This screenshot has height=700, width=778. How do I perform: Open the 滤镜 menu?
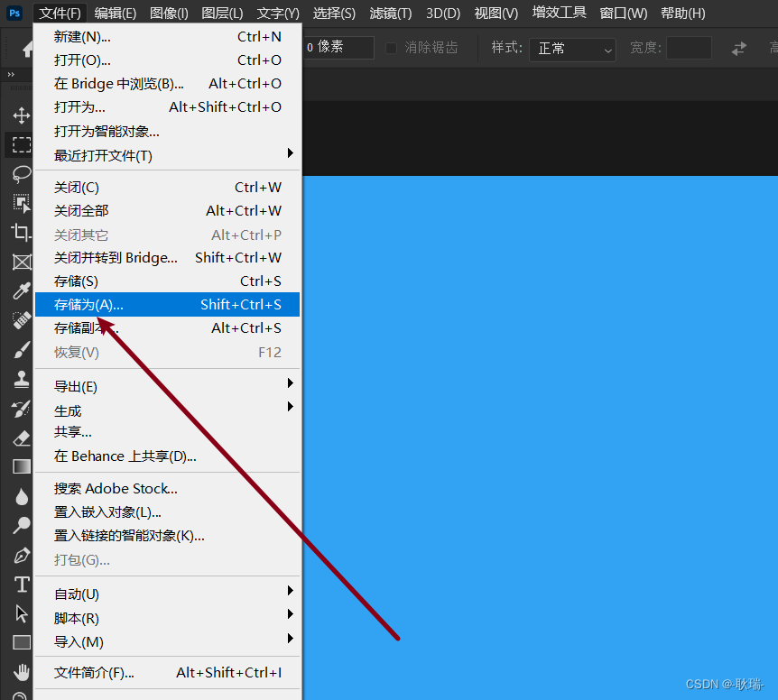[x=390, y=13]
